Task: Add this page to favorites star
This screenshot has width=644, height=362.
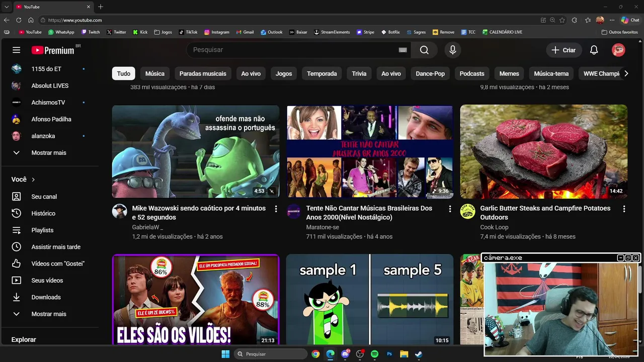Action: pyautogui.click(x=562, y=20)
